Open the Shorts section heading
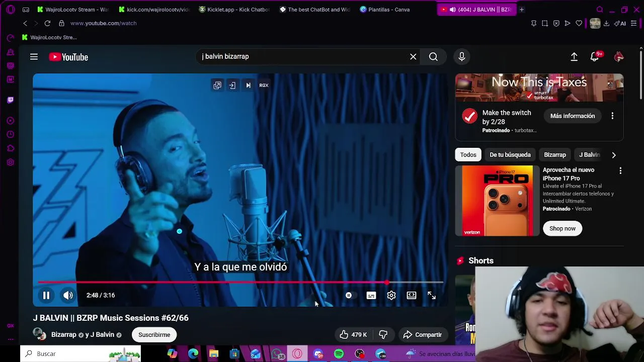Screen dimensions: 644x362 pos(481,261)
